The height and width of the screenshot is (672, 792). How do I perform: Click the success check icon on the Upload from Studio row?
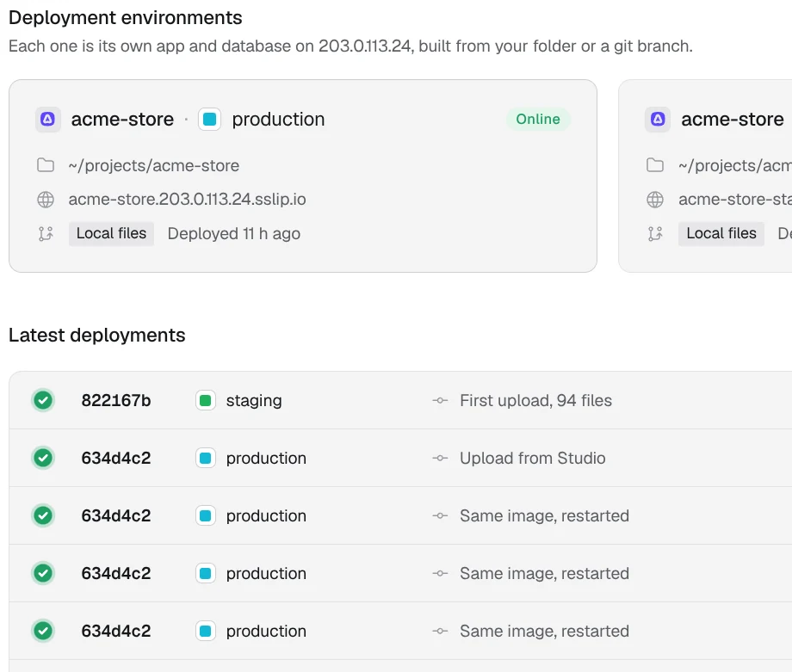coord(43,459)
